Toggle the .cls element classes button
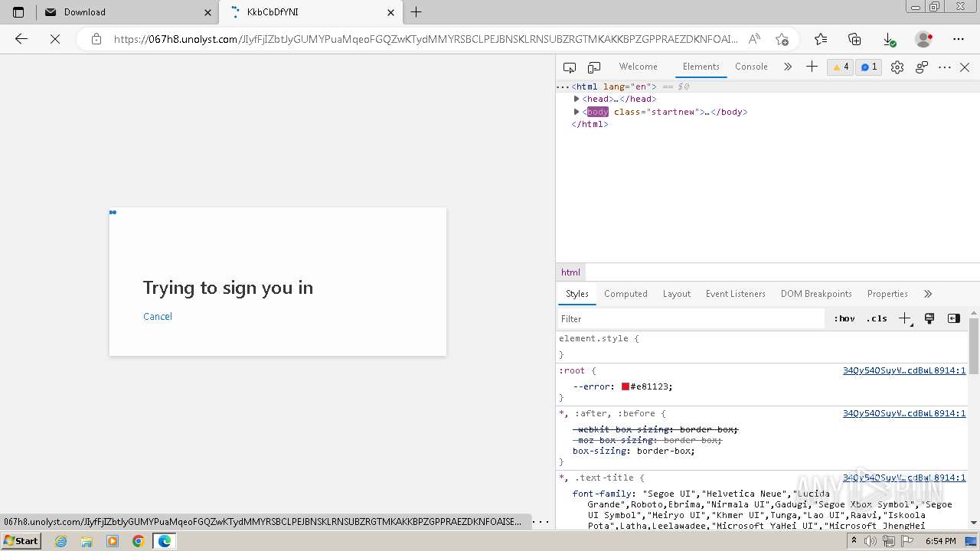 pos(877,319)
